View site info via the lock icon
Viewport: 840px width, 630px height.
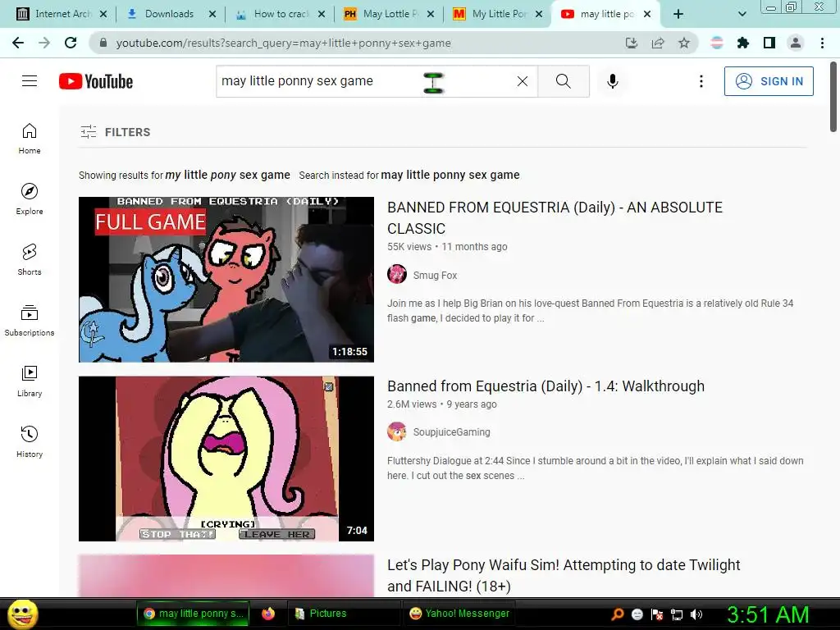pos(103,43)
